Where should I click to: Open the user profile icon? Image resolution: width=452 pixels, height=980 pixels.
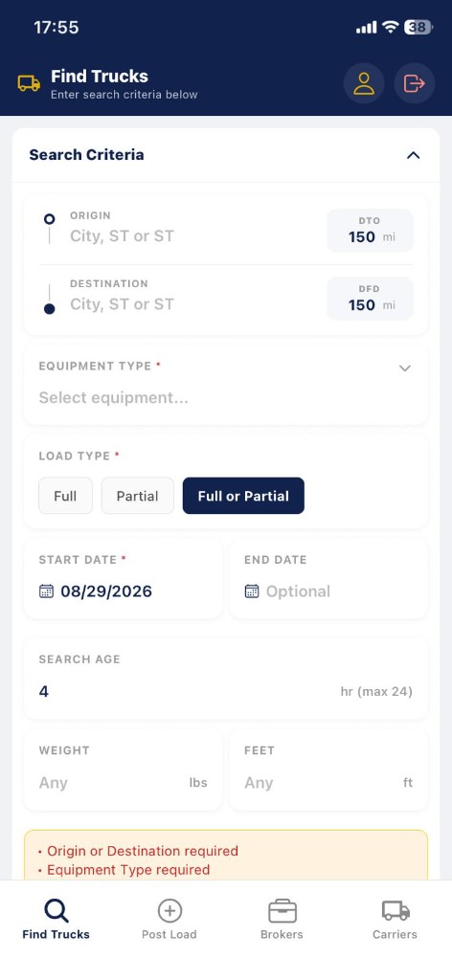[x=364, y=83]
